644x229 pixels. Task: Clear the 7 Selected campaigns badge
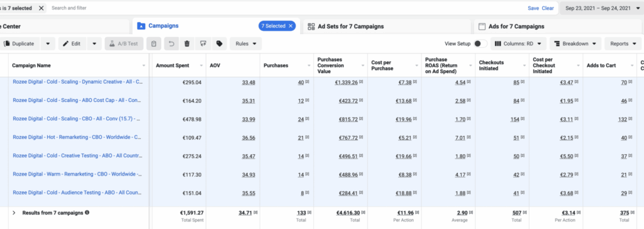point(291,26)
